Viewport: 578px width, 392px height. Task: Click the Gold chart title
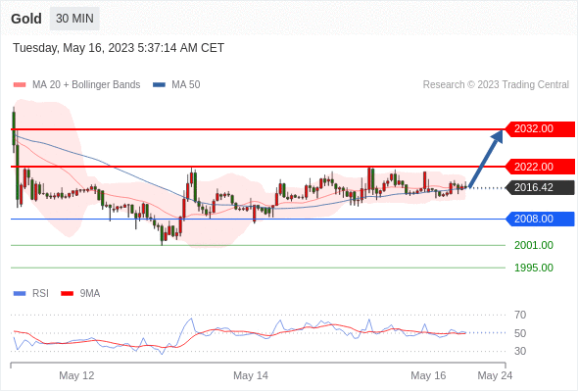coord(26,19)
